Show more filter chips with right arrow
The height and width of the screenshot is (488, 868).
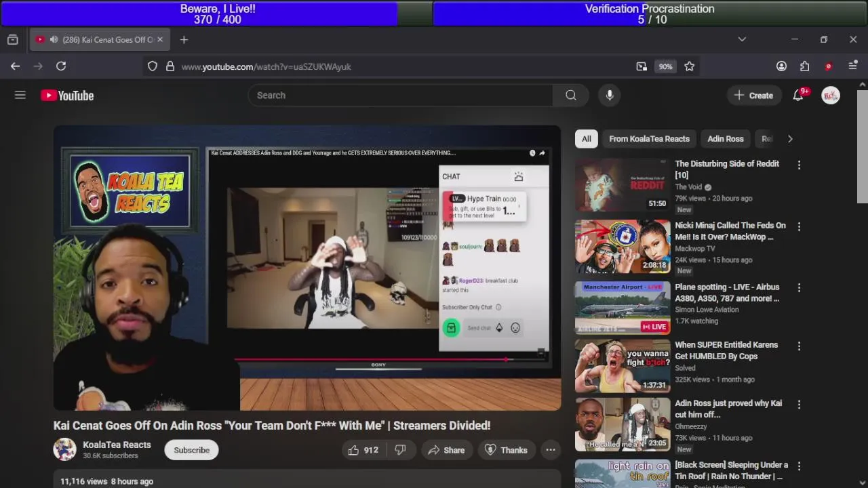[790, 139]
